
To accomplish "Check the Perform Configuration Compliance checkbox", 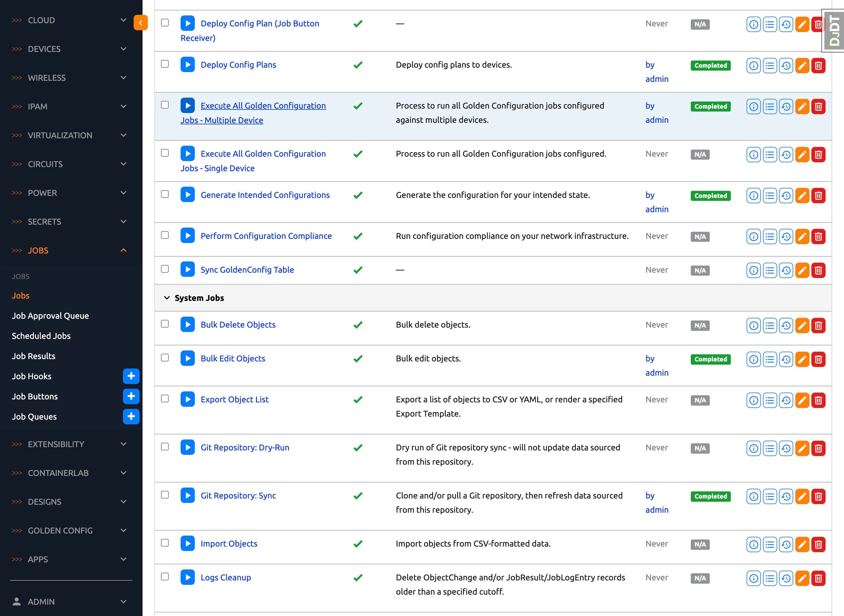I will point(165,235).
